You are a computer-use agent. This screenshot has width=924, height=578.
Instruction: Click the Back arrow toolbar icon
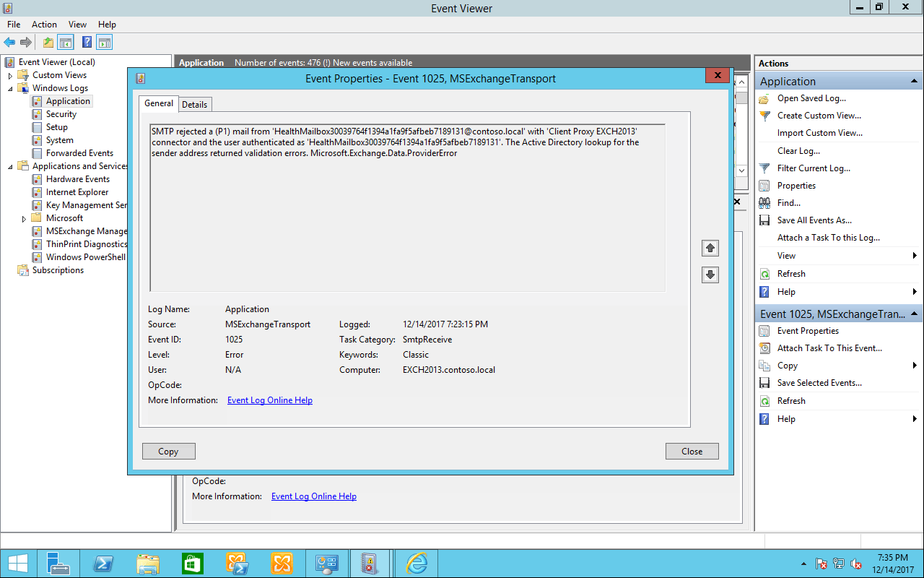coord(9,43)
